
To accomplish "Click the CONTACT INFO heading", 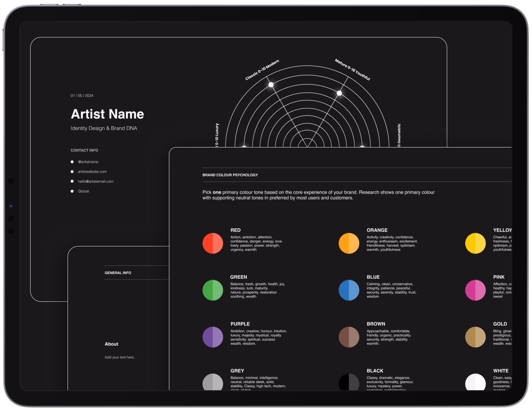I will 84,150.
